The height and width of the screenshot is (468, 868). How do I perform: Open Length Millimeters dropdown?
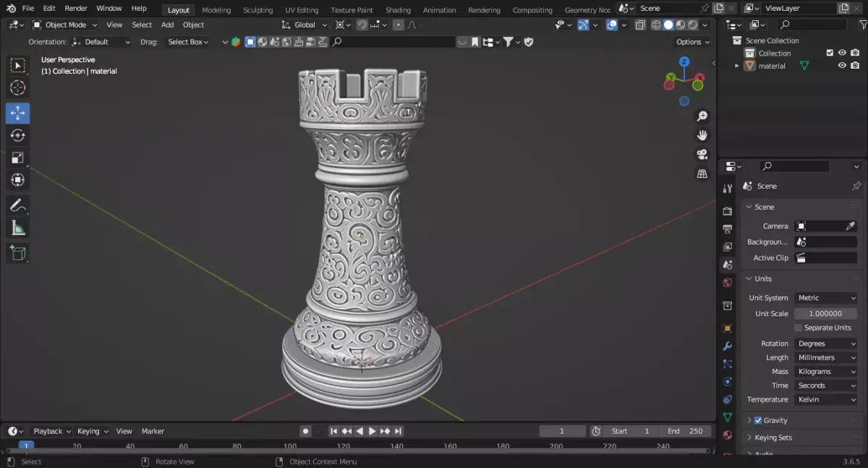(x=825, y=357)
